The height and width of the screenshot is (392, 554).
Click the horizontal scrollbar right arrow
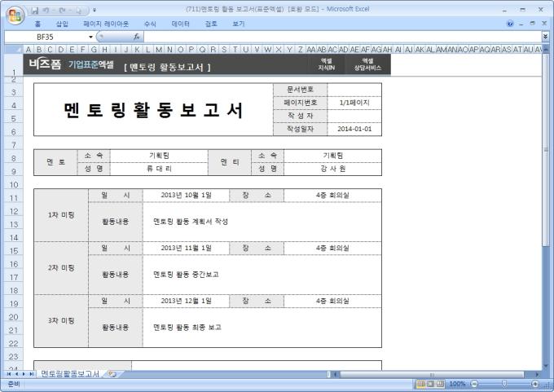coord(537,374)
